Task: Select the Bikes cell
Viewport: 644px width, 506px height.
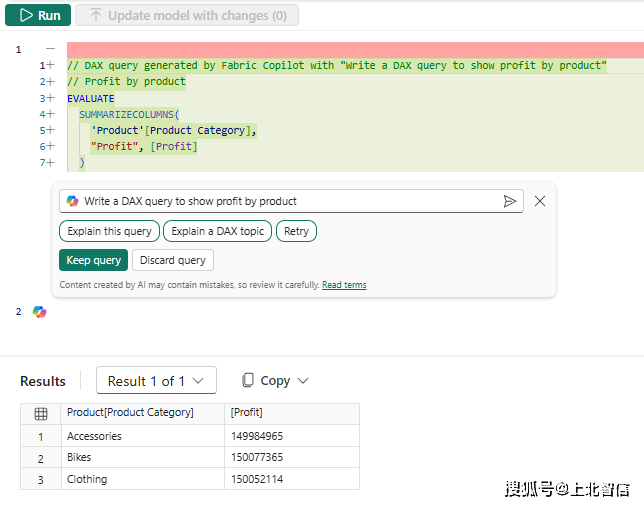Action: [x=143, y=458]
